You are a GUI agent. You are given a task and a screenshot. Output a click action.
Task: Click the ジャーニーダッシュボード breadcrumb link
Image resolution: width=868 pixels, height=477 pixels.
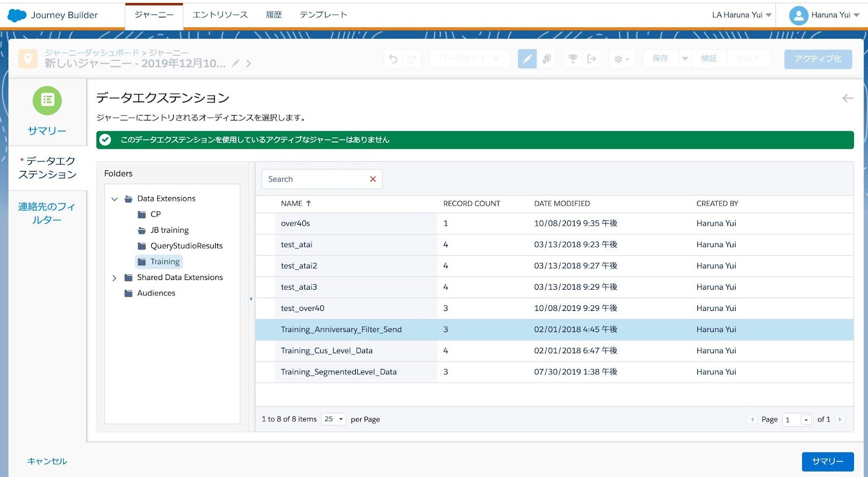92,53
